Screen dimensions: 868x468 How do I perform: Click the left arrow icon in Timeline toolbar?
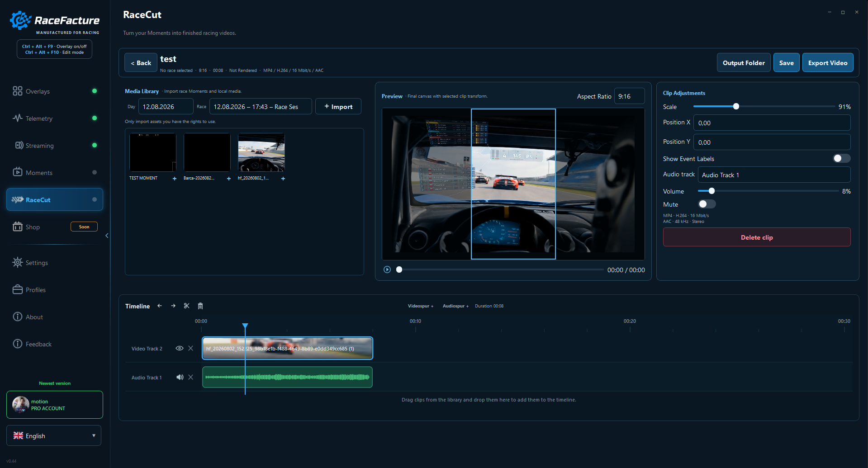click(160, 306)
